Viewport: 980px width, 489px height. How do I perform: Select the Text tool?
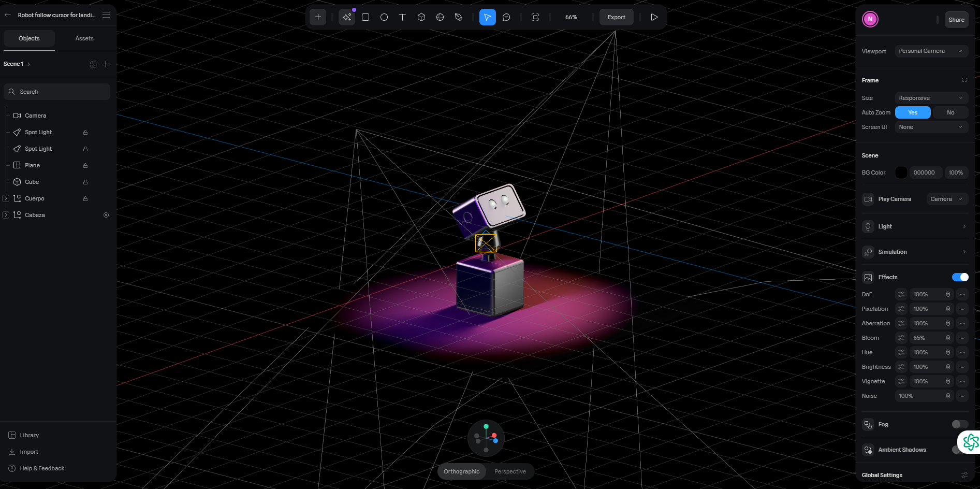click(403, 17)
